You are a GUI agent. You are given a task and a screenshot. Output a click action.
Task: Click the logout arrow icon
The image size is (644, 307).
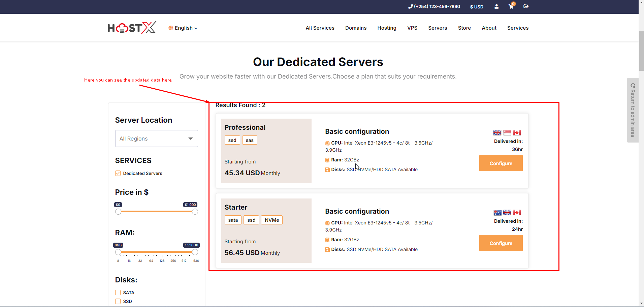coord(526,6)
